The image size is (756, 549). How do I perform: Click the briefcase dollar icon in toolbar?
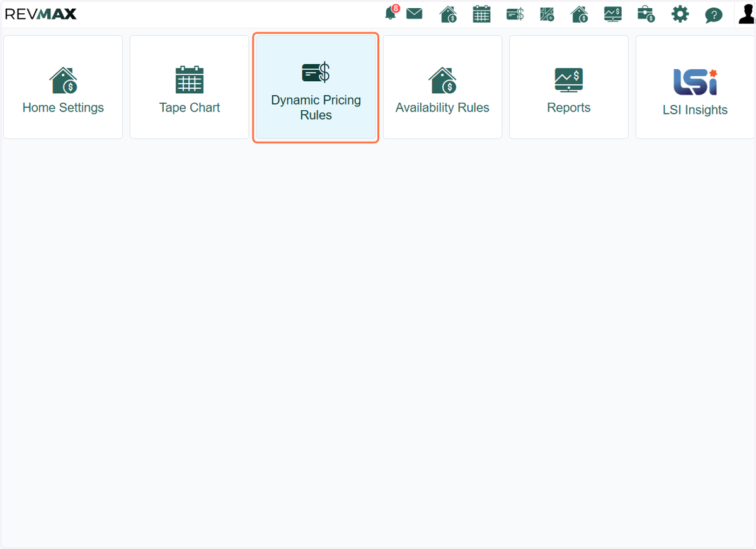tap(646, 14)
